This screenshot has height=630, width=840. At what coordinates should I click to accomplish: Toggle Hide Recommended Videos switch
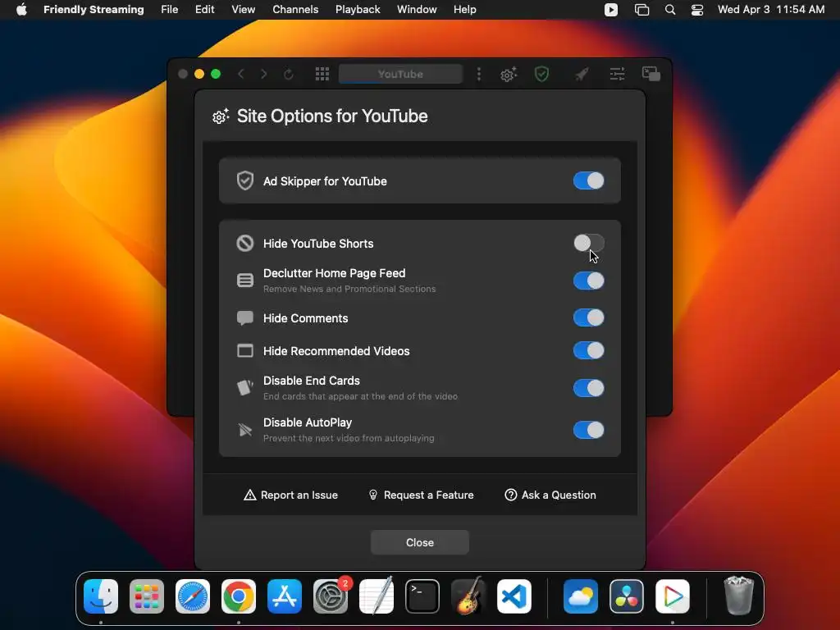(588, 351)
